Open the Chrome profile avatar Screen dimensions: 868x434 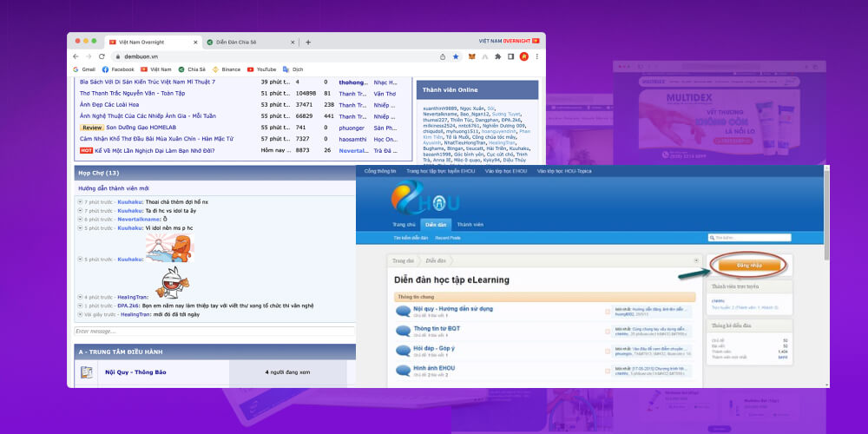[x=523, y=56]
